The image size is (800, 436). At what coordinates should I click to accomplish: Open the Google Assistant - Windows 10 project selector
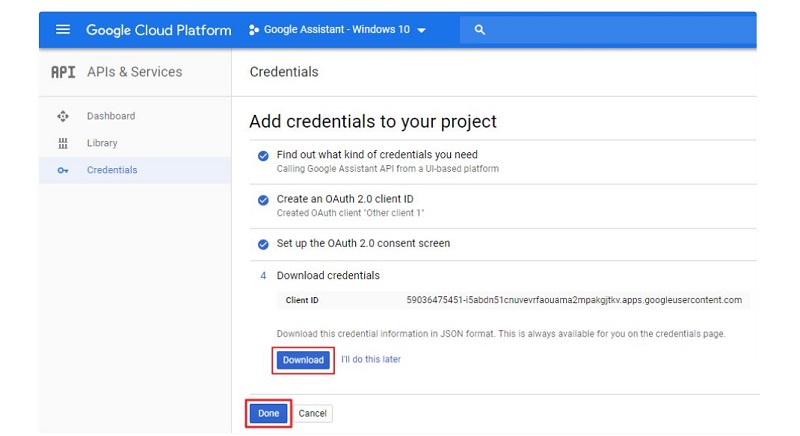pos(337,30)
